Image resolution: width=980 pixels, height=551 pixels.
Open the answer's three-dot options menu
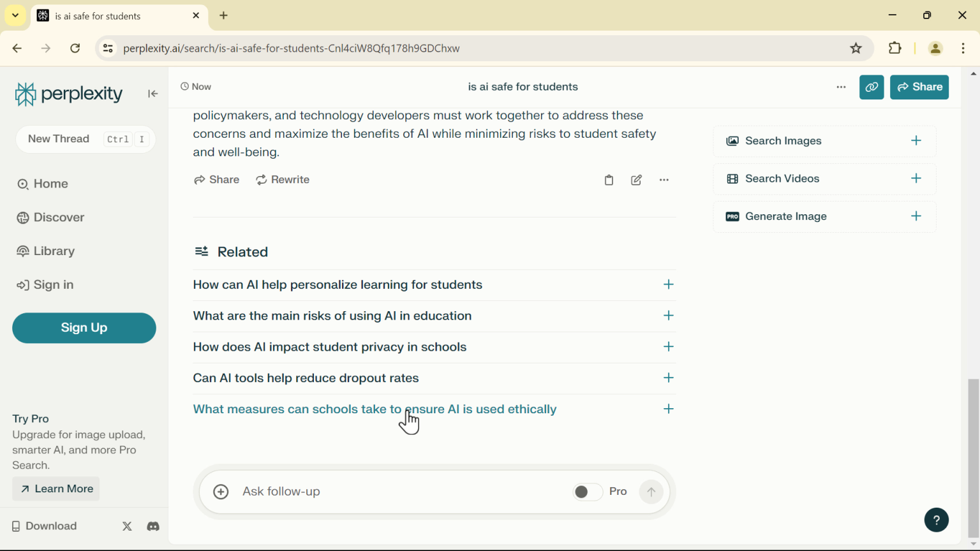[x=664, y=180]
